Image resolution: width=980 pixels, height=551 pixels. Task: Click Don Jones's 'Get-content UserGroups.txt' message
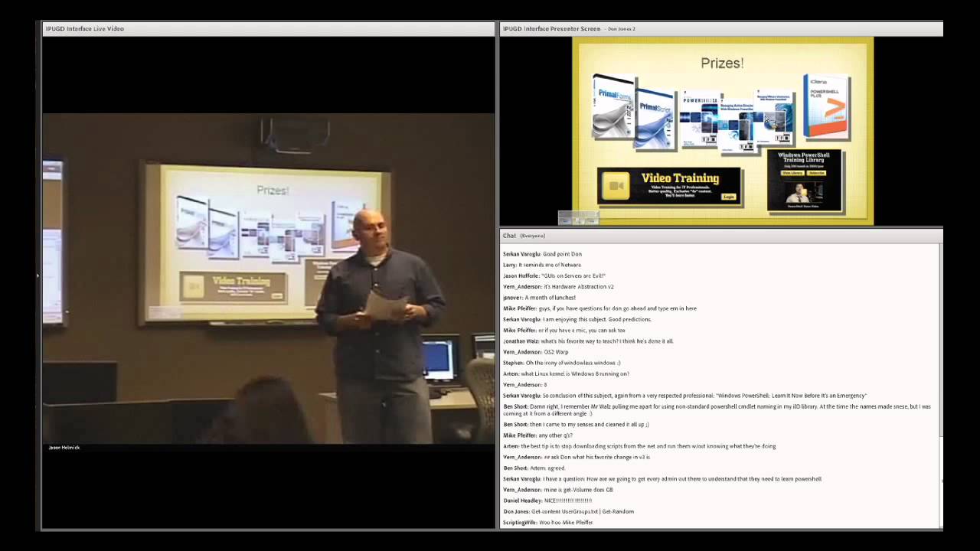point(568,511)
